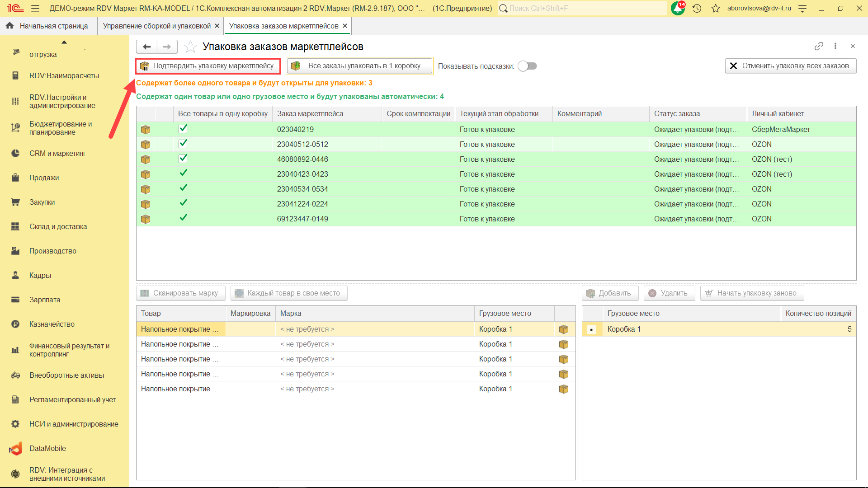The width and height of the screenshot is (868, 488).
Task: Open the service settings menu near username
Action: 802,8
